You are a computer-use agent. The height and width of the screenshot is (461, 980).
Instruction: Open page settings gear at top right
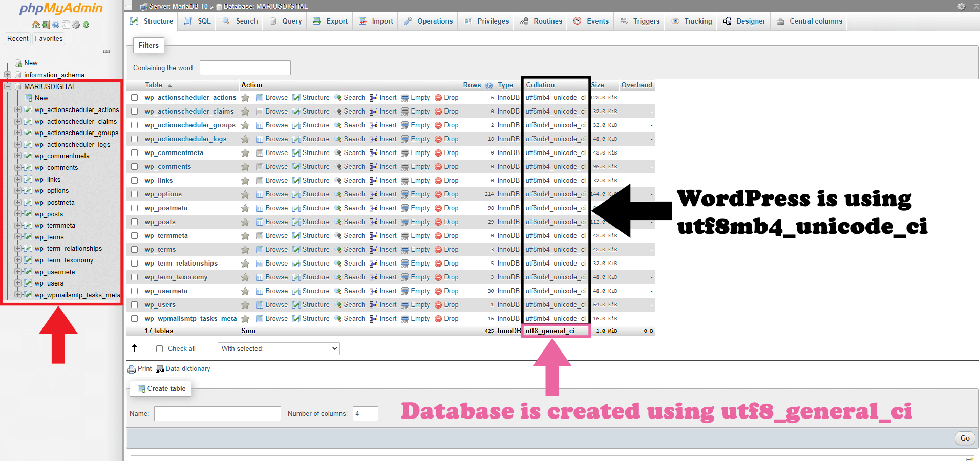(x=961, y=6)
